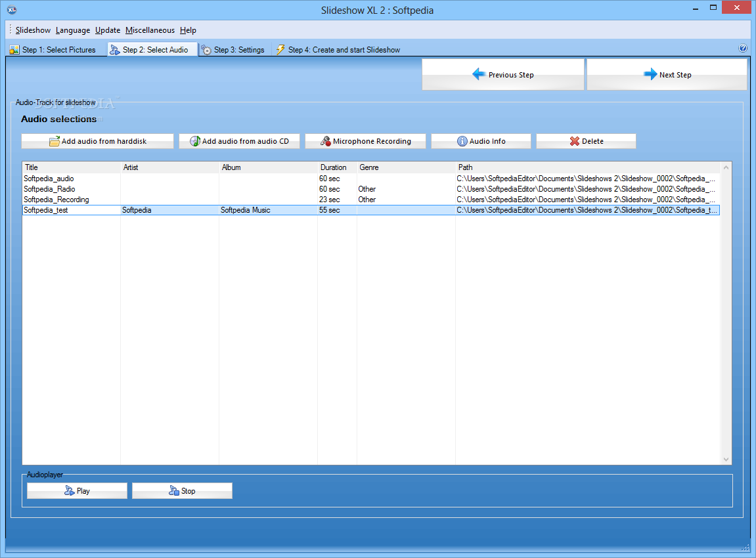
Task: Click the microphone icon on Microphone Recording
Action: (x=326, y=141)
